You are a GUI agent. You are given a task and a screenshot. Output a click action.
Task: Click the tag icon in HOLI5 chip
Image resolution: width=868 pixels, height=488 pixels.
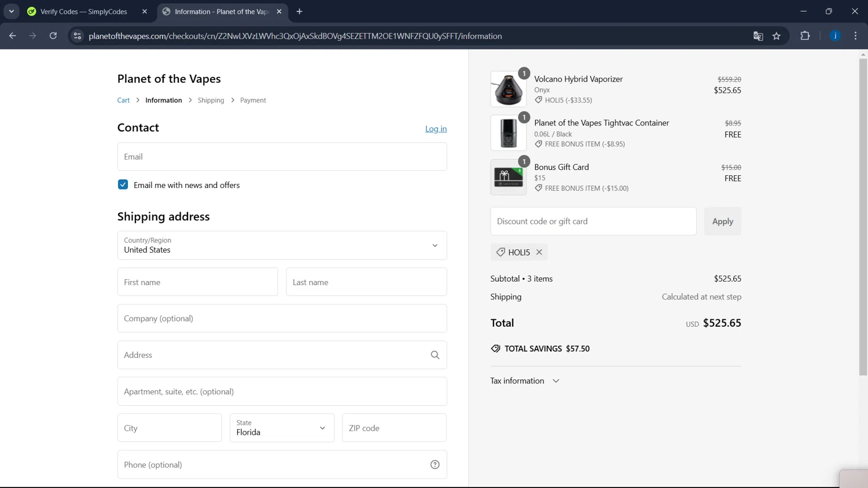501,252
